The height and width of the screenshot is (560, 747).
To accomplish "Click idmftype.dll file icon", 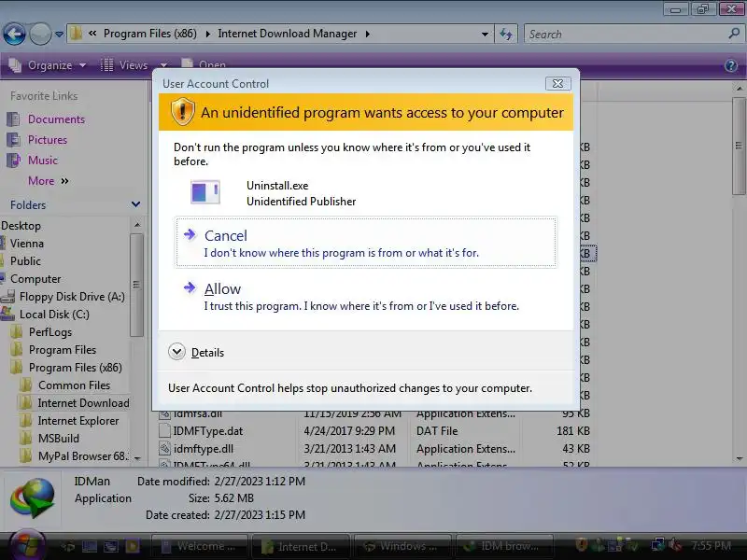I will click(164, 449).
